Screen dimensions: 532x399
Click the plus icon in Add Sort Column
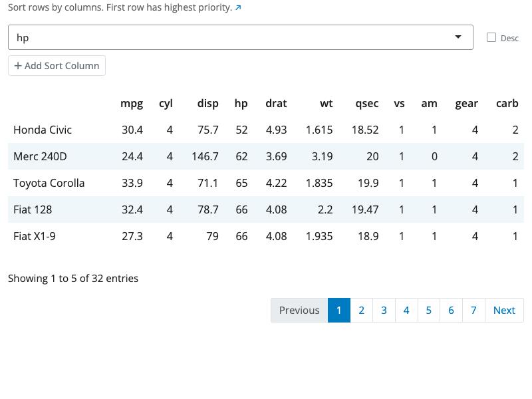coord(18,66)
